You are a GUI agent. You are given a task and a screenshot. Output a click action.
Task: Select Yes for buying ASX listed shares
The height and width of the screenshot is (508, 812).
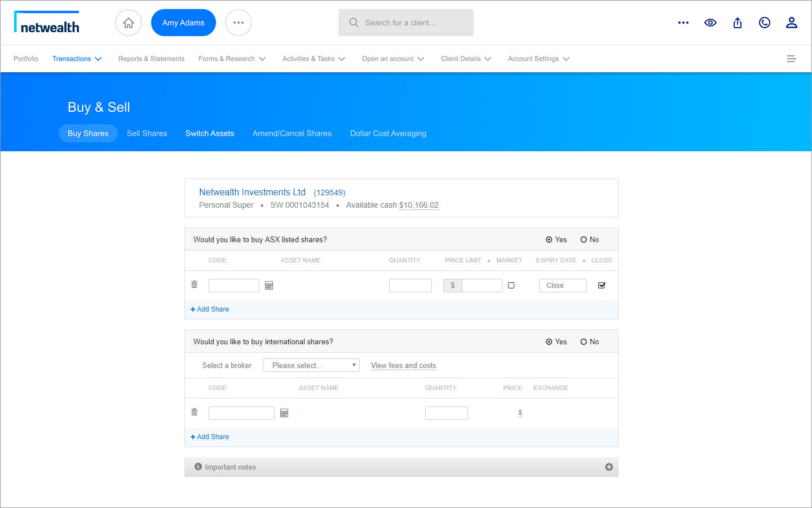[549, 240]
